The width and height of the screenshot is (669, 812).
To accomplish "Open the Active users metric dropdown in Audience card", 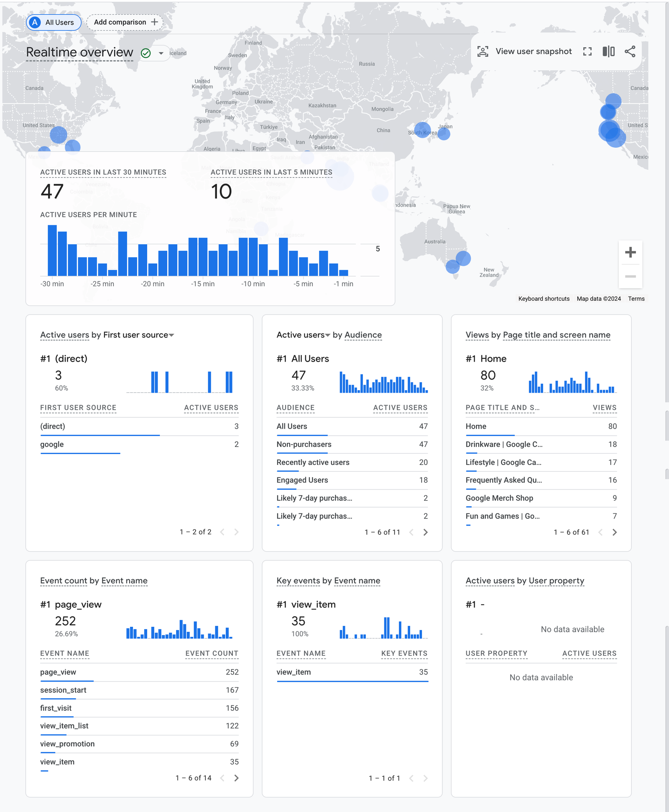I will [x=327, y=335].
